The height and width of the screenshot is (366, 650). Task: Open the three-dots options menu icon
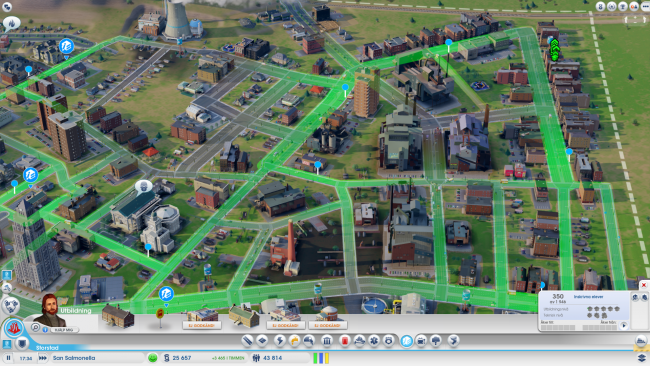pyautogui.click(x=645, y=6)
